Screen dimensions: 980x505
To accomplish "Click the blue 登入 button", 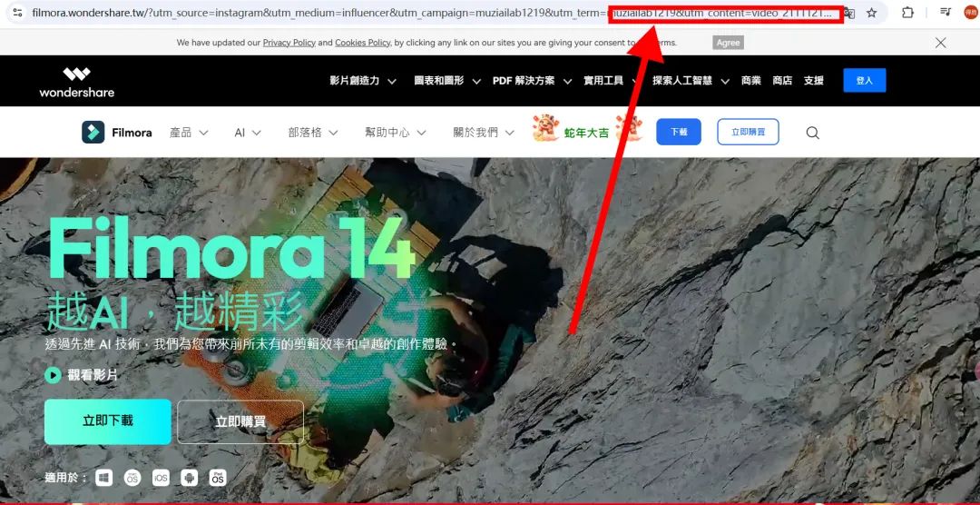I will 865,80.
